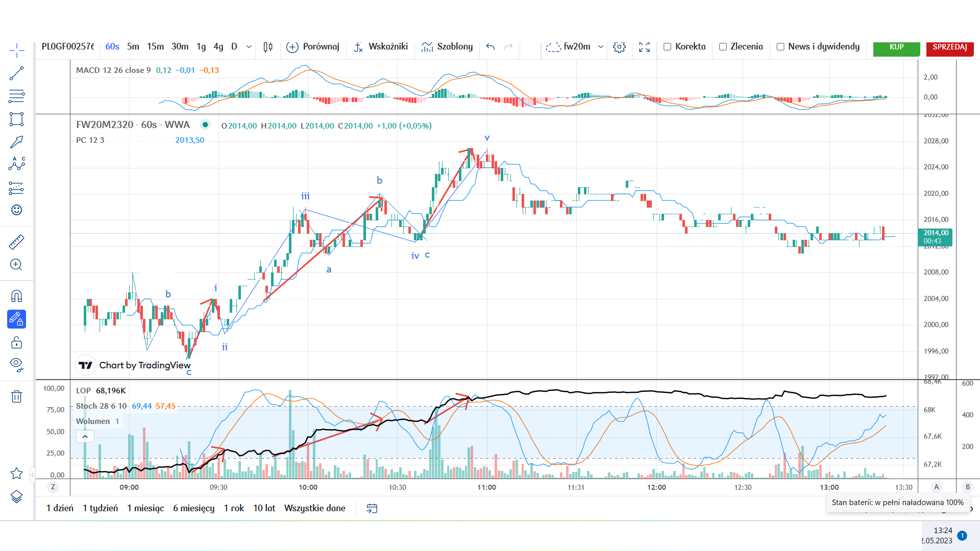Select the 4g interval
Screen dimensions: 980x551
point(218,47)
